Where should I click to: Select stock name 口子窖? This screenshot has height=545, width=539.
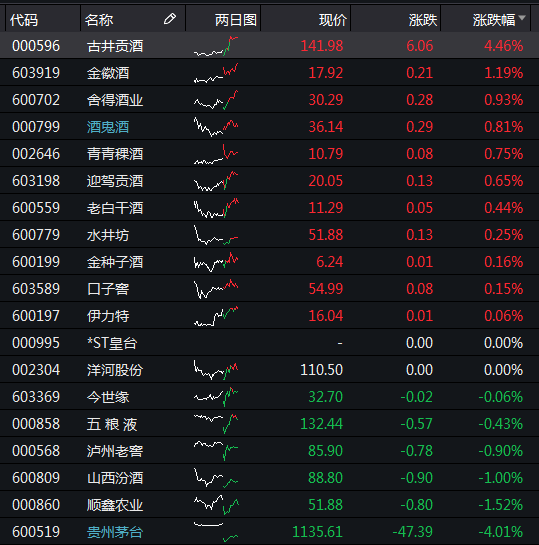pyautogui.click(x=108, y=289)
